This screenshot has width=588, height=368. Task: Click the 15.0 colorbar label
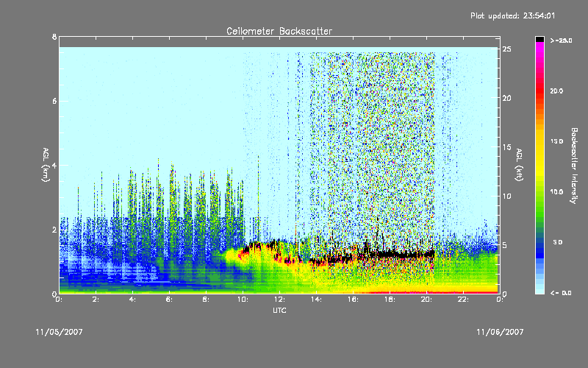click(556, 141)
